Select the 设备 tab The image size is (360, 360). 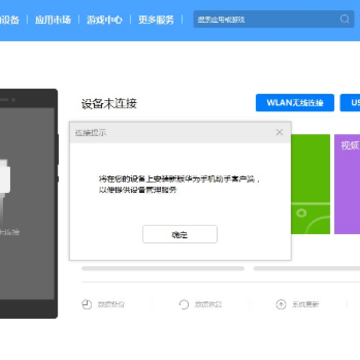[9, 20]
